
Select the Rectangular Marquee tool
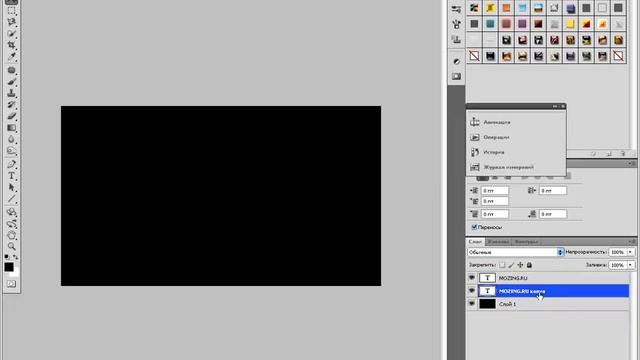(11, 11)
